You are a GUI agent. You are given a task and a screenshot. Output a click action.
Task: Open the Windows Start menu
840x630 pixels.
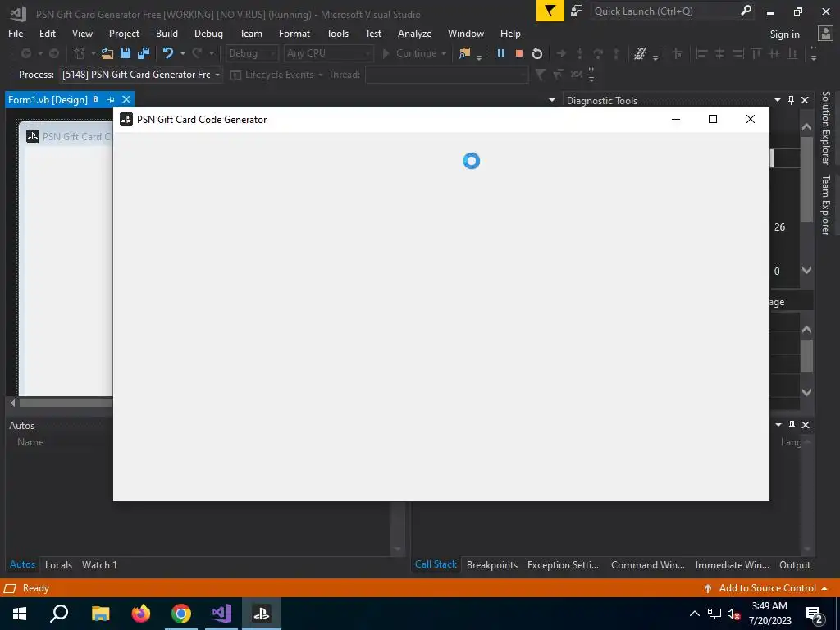pyautogui.click(x=20, y=614)
